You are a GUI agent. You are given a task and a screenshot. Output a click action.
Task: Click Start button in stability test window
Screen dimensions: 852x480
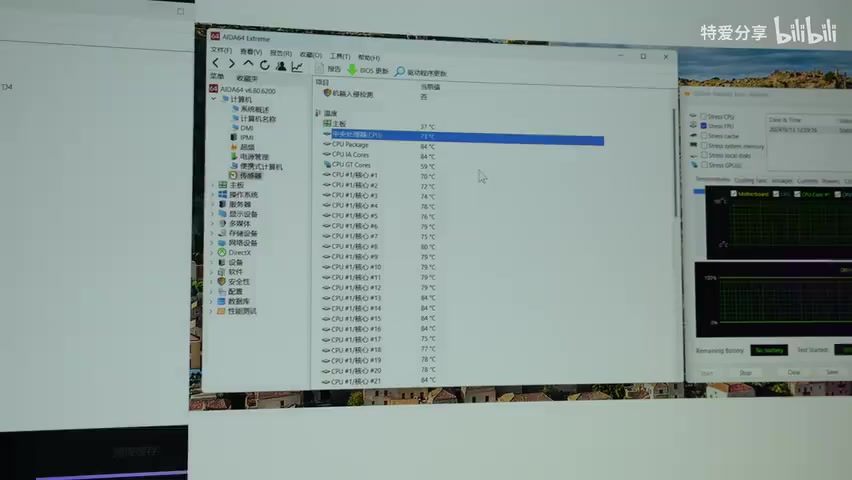(x=706, y=373)
